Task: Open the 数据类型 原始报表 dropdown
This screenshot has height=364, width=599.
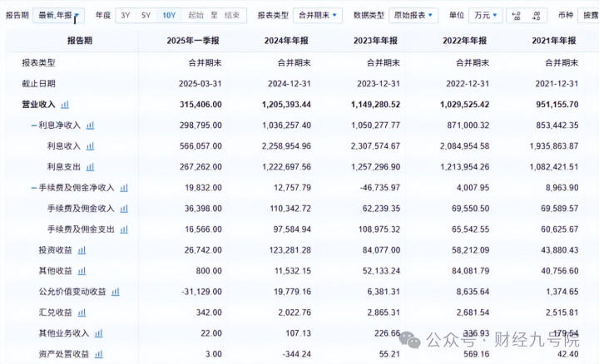Action: 413,16
